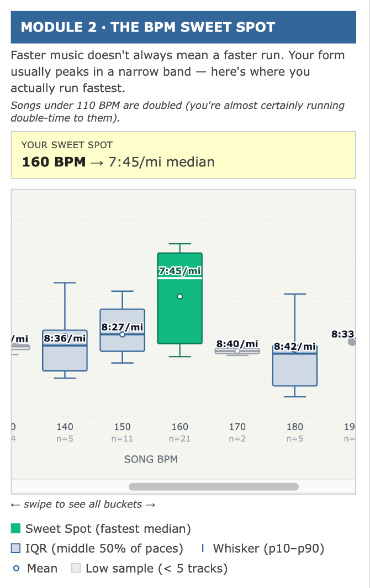This screenshot has width=370, height=588.
Task: Click the Whisker (p10–p90) legend marker
Action: click(x=202, y=548)
